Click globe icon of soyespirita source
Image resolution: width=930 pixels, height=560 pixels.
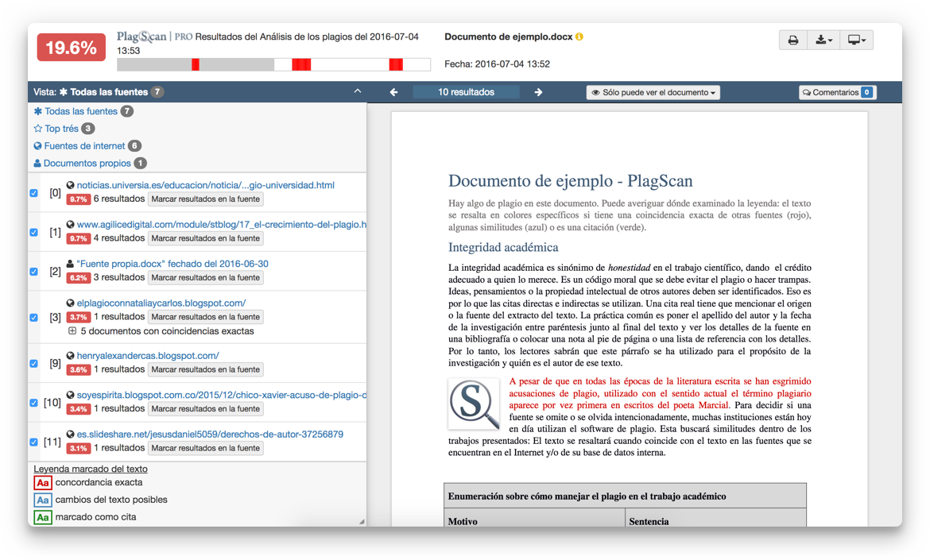(x=70, y=395)
